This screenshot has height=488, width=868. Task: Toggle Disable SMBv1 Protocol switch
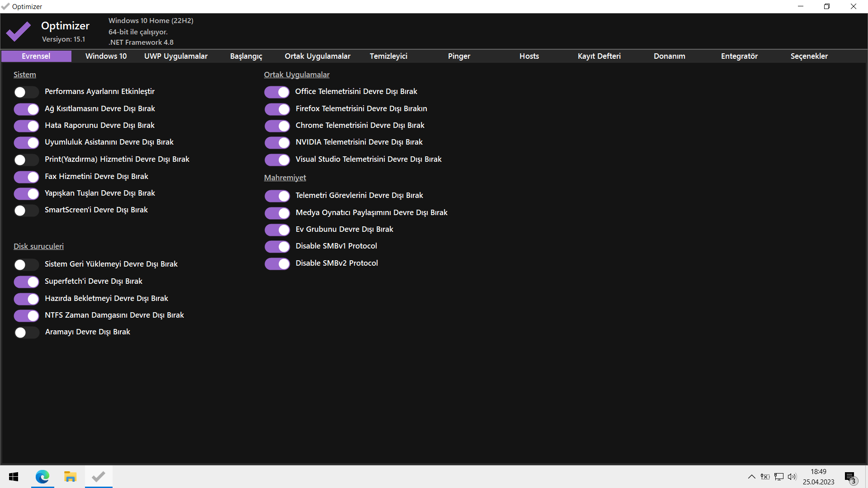pos(277,247)
